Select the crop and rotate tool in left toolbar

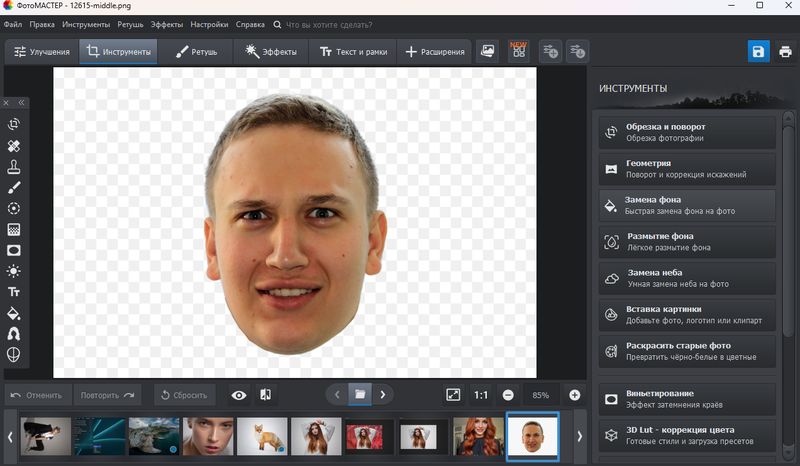click(x=14, y=124)
